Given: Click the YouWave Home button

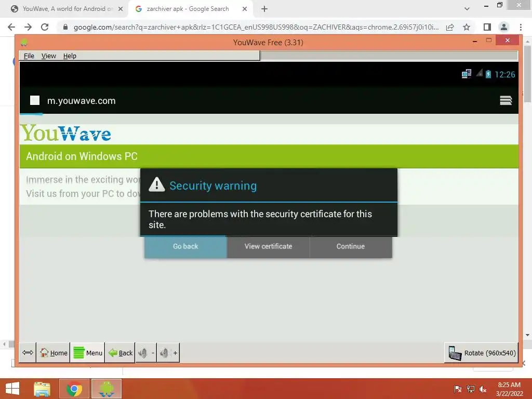Looking at the screenshot, I should point(54,353).
